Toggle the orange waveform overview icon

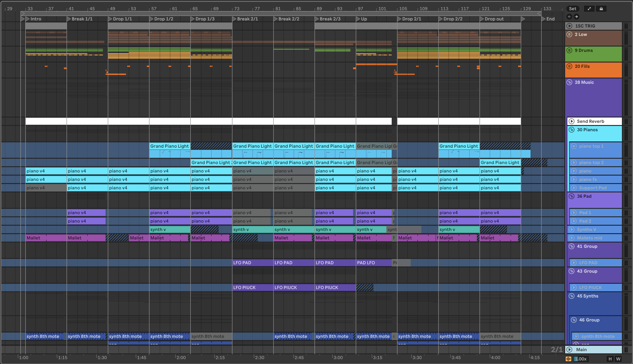[568, 359]
